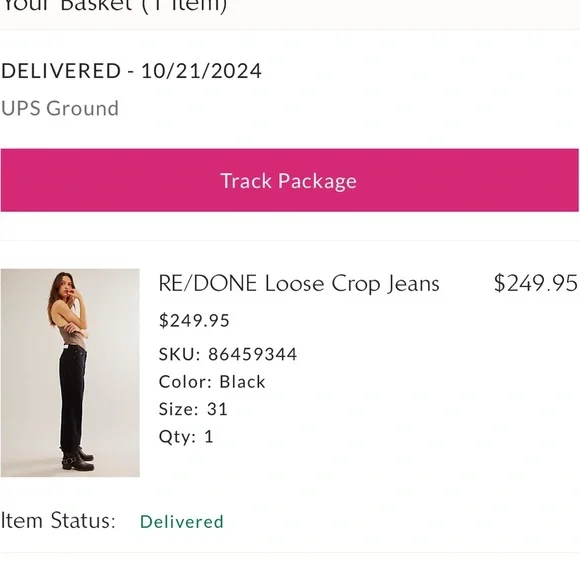Select the DELIVERED - 10/21/2024 heading
The width and height of the screenshot is (580, 580).
point(131,71)
